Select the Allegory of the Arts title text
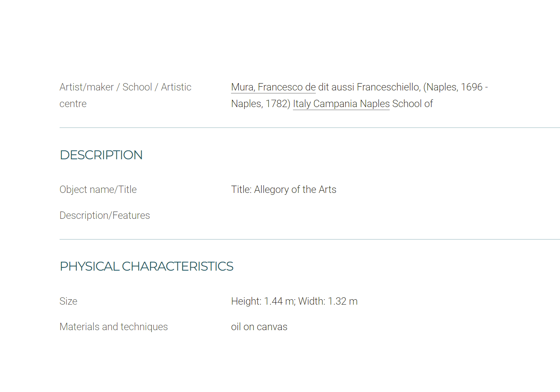Screen dimensions: 560x392 click(295, 189)
